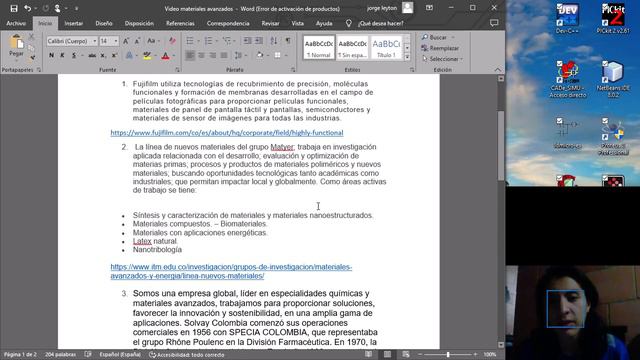Open the Párrafo dialog launcher
This screenshot has width=640, height=360.
click(x=293, y=70)
